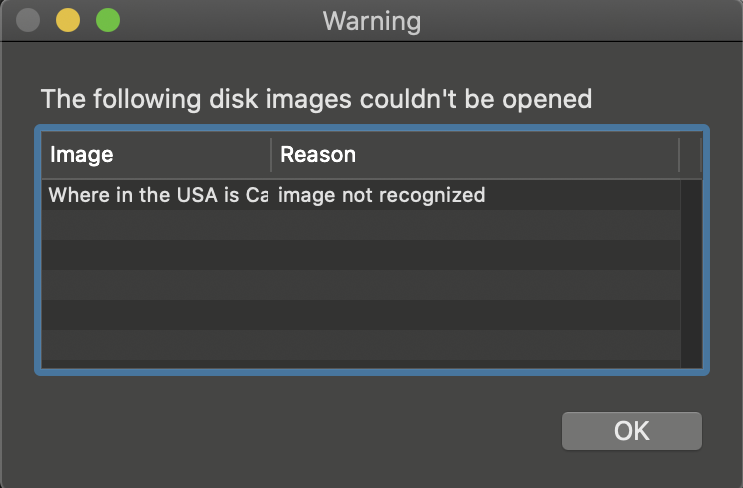Click divider between Image and Reason headers
This screenshot has height=488, width=743.
pyautogui.click(x=271, y=155)
